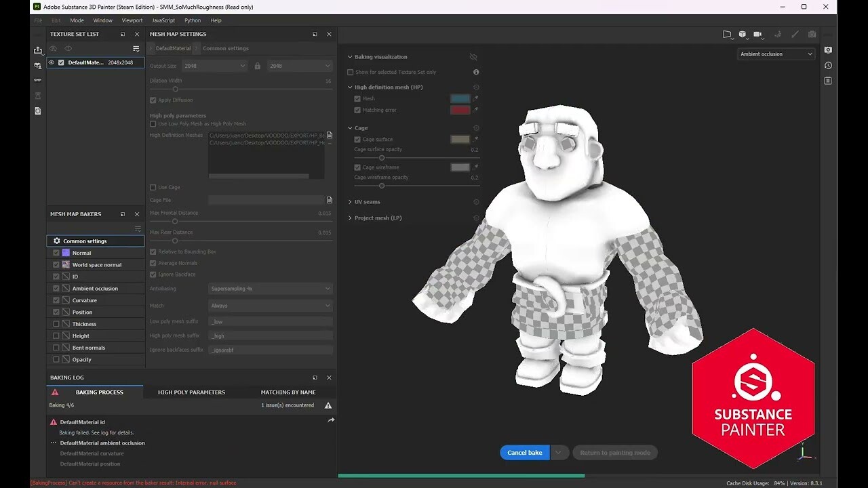Screen dimensions: 868x488
Task: Enable the Use Cage checkbox
Action: tap(153, 187)
